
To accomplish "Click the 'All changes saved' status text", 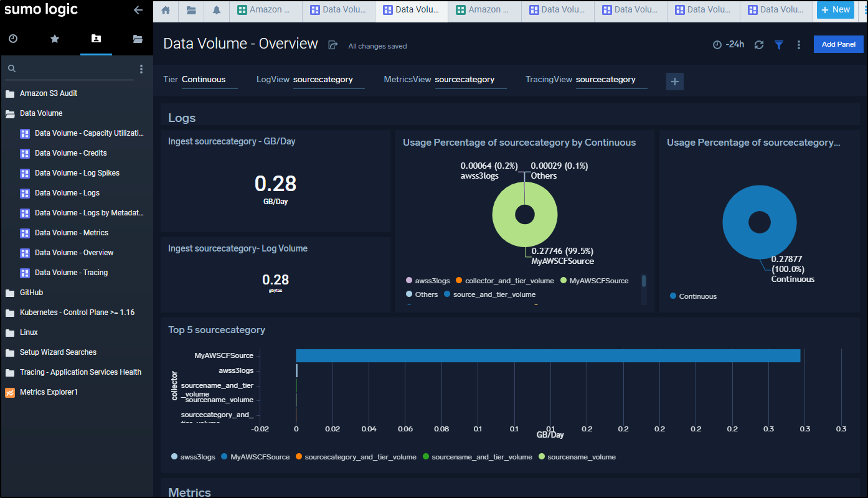I will 377,46.
